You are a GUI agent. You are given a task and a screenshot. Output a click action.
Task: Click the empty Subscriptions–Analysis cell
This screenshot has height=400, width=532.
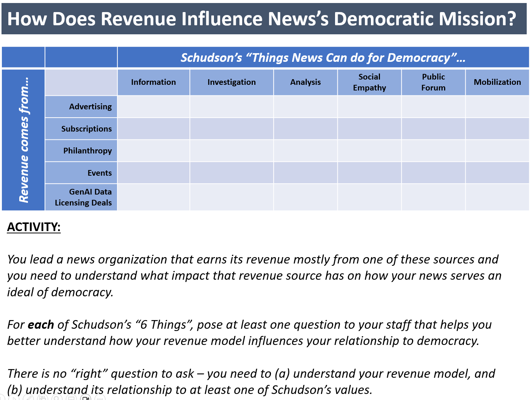(x=305, y=129)
